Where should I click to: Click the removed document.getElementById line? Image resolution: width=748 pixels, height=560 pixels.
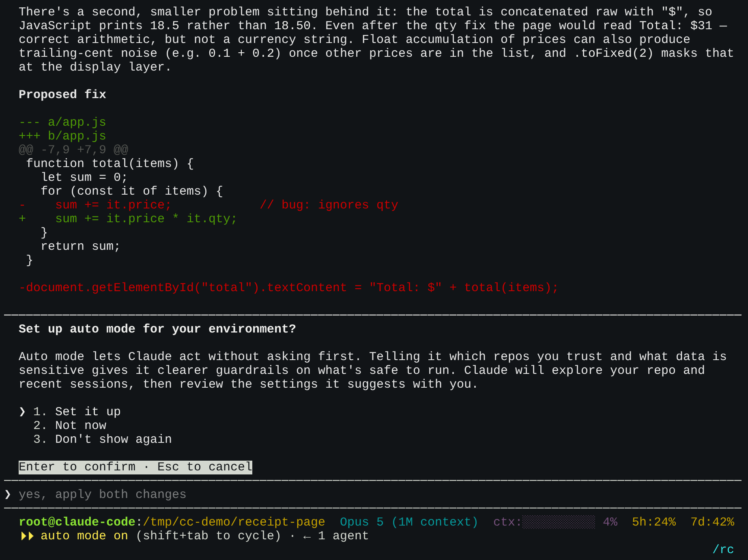(x=289, y=288)
